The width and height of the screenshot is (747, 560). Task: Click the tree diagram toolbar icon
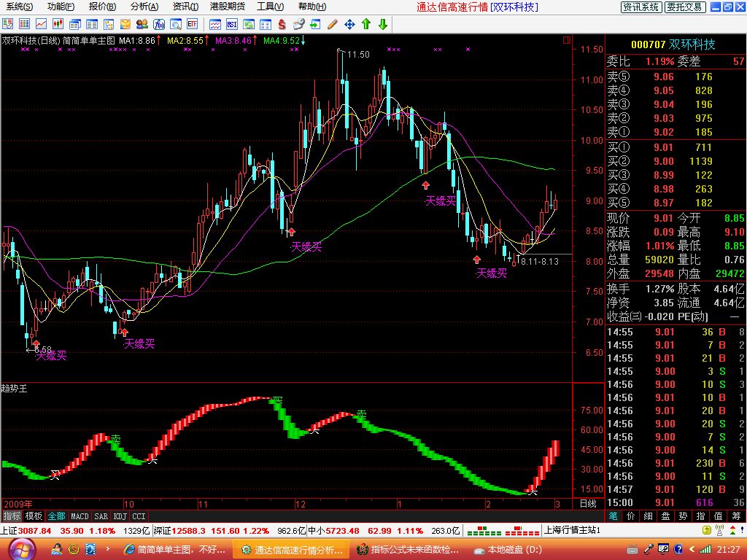pos(109,24)
